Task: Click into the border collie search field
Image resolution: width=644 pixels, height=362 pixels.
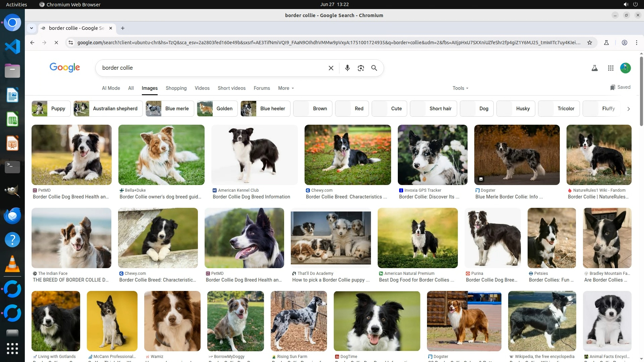Action: [x=211, y=68]
